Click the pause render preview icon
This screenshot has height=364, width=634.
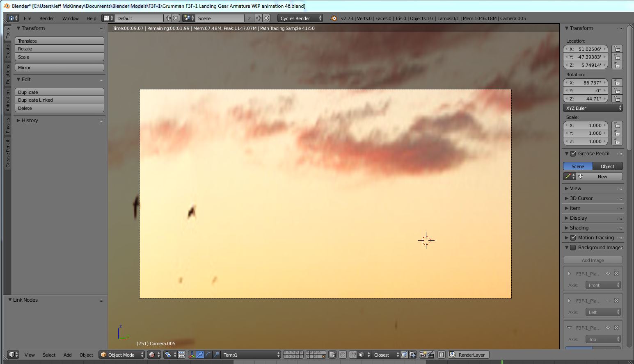coord(441,355)
